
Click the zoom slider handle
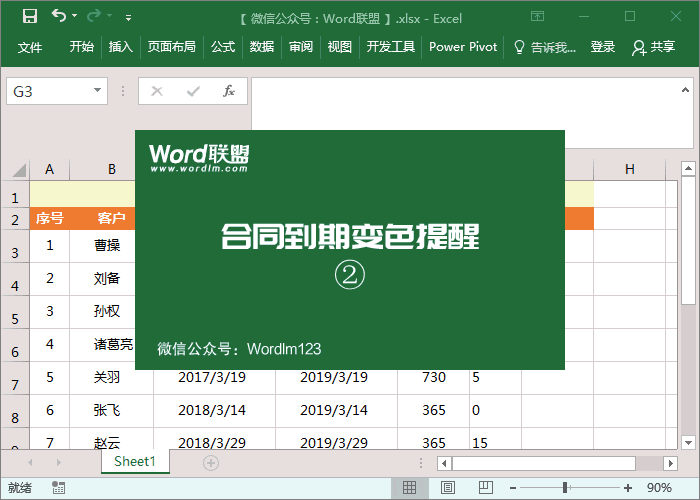[x=565, y=488]
